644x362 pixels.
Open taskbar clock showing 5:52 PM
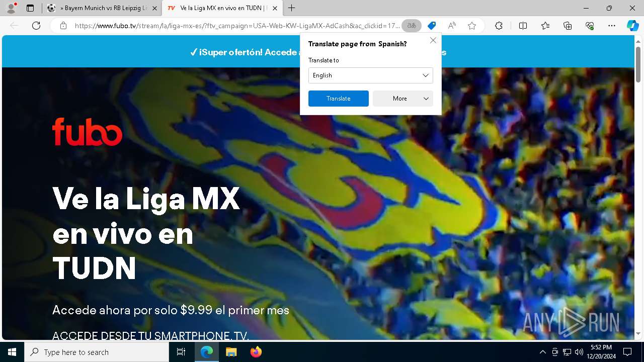(x=601, y=352)
